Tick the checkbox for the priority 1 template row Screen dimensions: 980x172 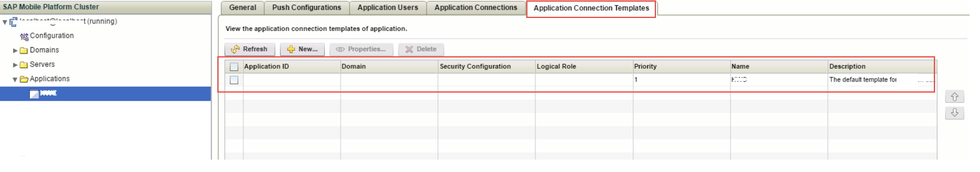[234, 80]
